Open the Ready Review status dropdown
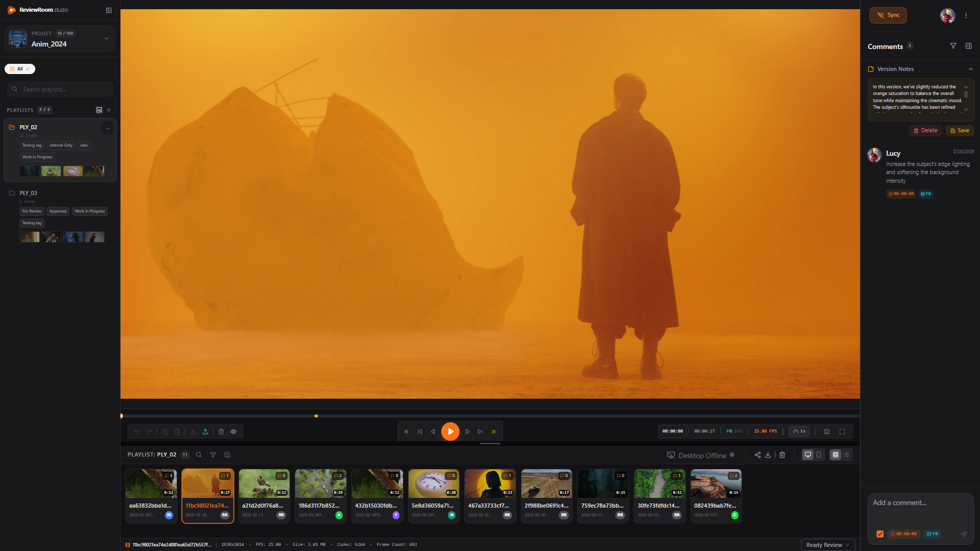 [828, 545]
